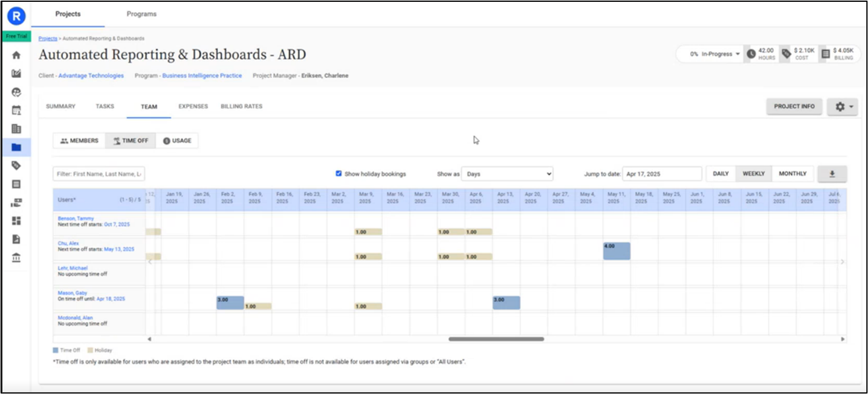Click the Jump to date field
This screenshot has height=394, width=868.
(x=662, y=174)
